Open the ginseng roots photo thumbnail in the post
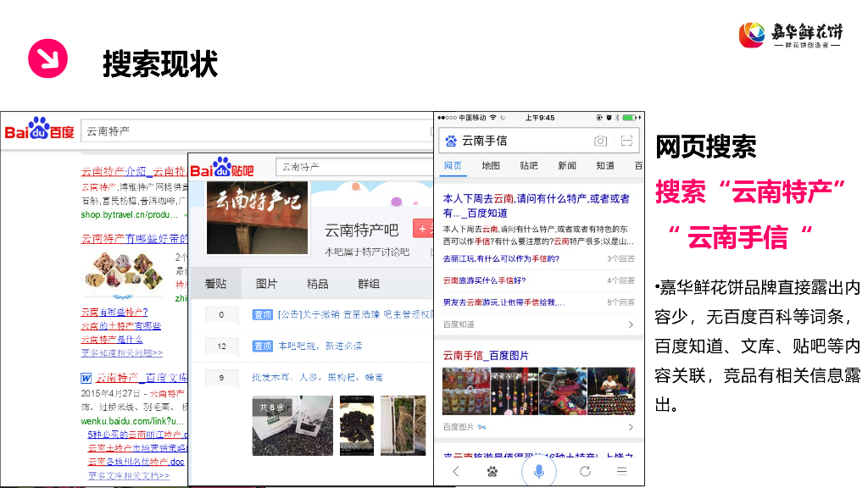The image size is (868, 488). coord(403,425)
